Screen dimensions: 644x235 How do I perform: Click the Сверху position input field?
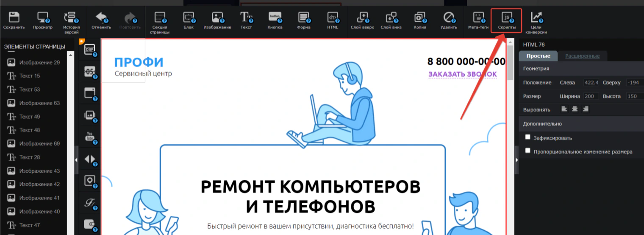pyautogui.click(x=635, y=83)
